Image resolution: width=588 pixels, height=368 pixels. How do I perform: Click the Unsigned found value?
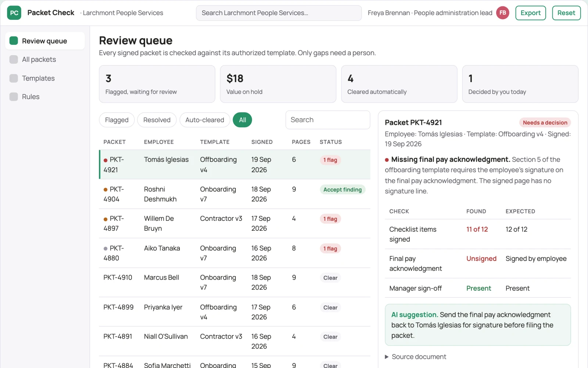pyautogui.click(x=481, y=259)
